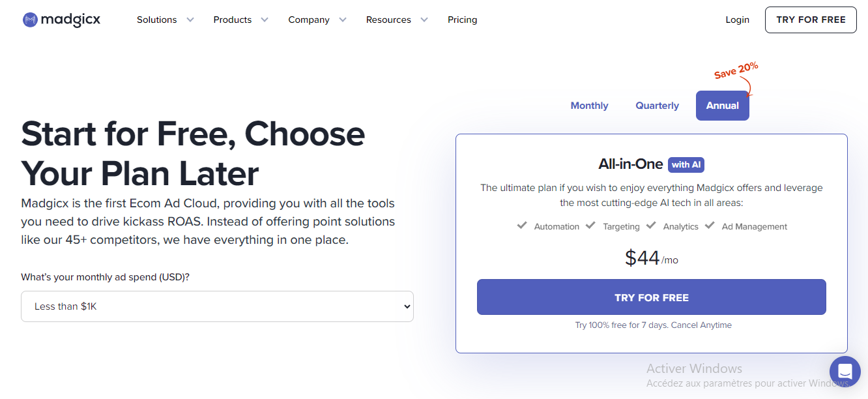Click the $44/mo price text
The width and height of the screenshot is (868, 399).
[x=651, y=258]
